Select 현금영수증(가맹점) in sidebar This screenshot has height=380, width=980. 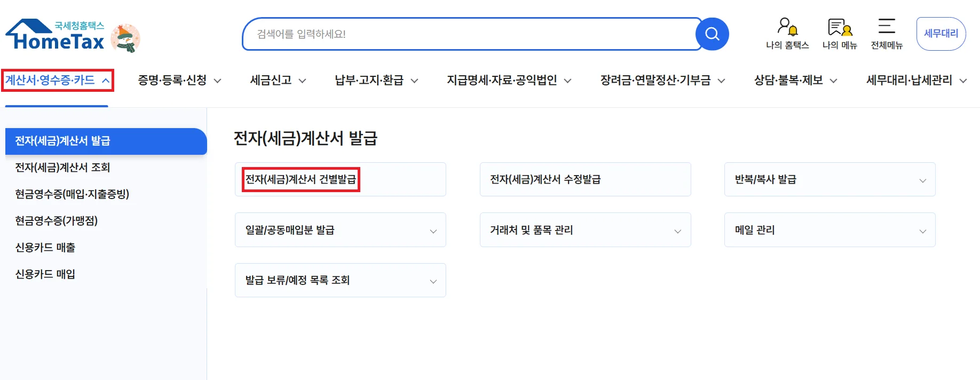56,221
